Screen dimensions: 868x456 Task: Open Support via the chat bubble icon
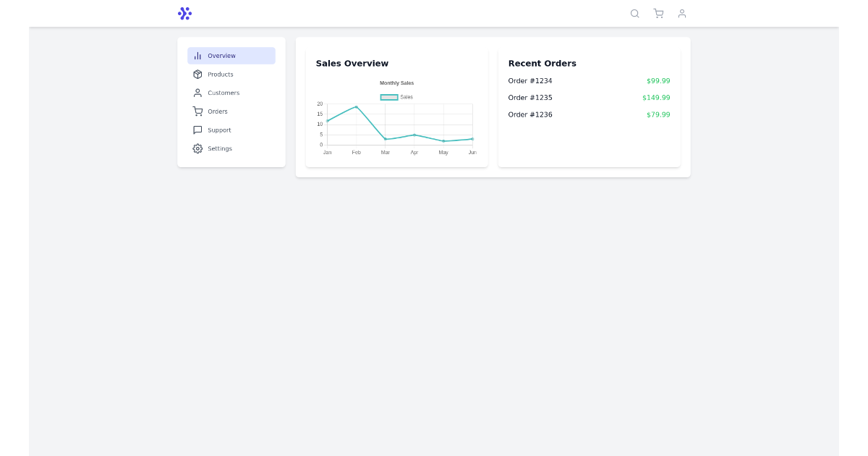pyautogui.click(x=197, y=130)
